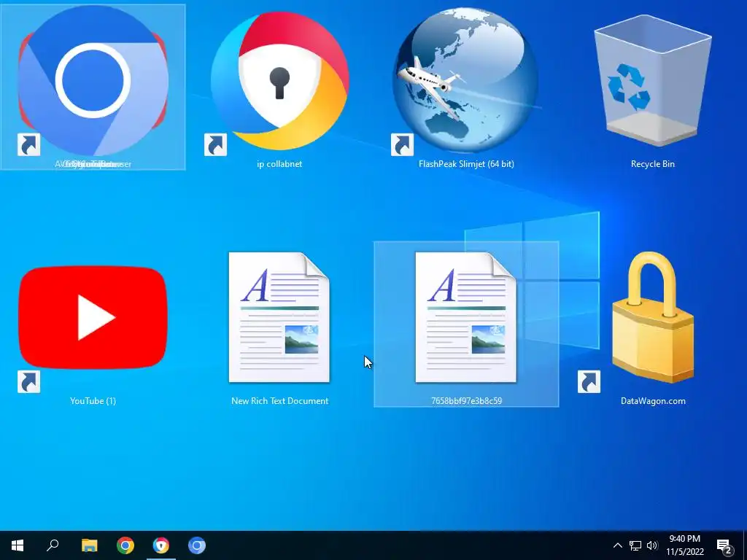Select the FlashPeak Slimjet globe icon

pyautogui.click(x=466, y=80)
